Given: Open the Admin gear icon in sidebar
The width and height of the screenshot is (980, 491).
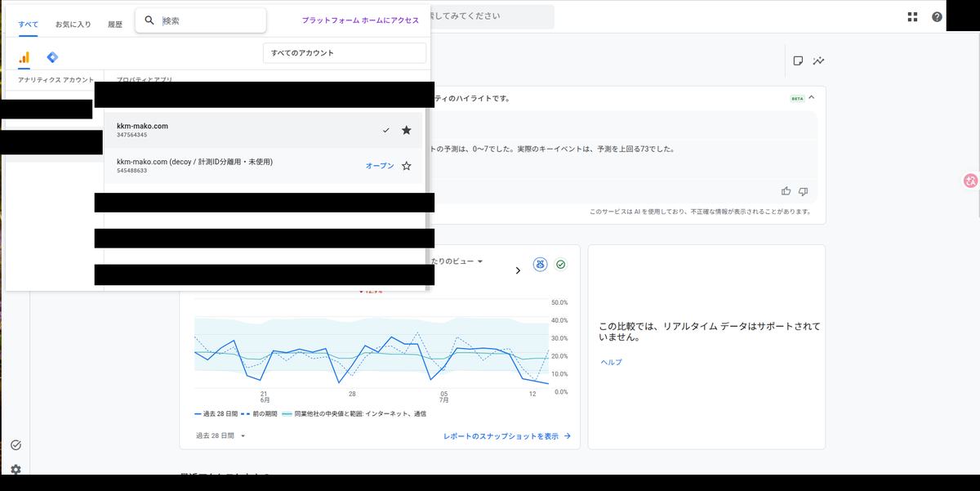Looking at the screenshot, I should 16,470.
